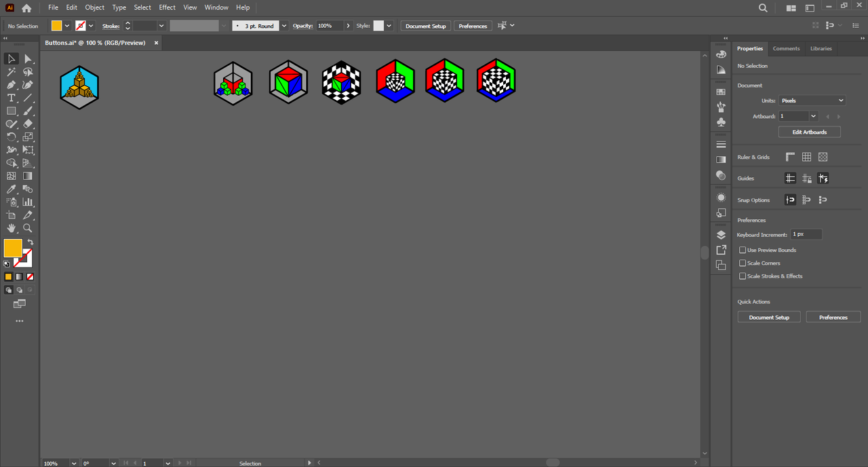Click the large yellow Fill swatch
Viewport: 868px width, 467px height.
point(13,248)
